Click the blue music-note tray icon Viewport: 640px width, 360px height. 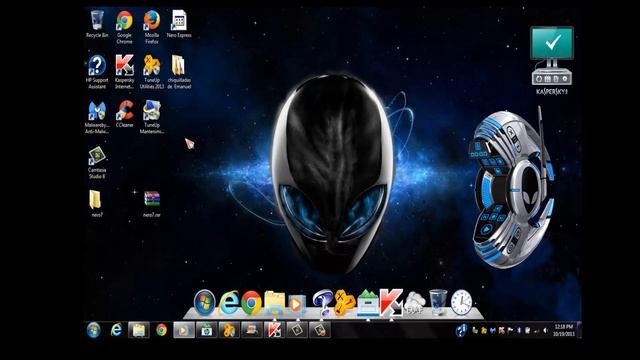pos(461,330)
